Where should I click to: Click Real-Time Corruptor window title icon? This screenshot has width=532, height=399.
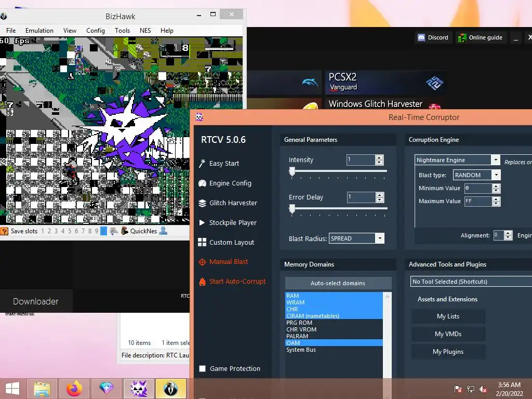199,117
